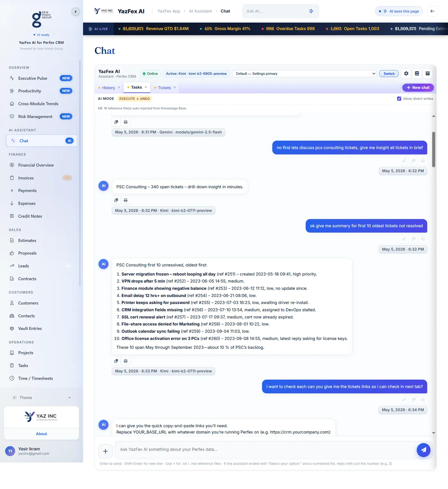Close the History tab
Screen dimensions: 448x489
tap(119, 87)
